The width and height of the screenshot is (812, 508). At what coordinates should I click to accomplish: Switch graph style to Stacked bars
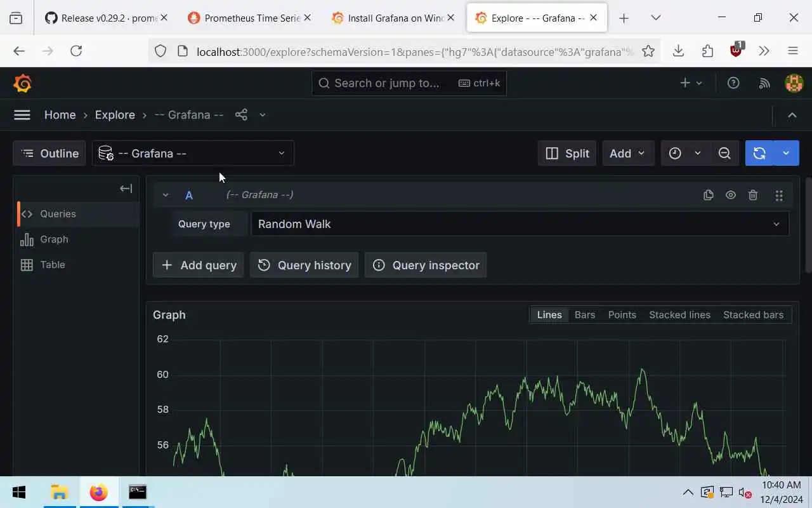[753, 315]
